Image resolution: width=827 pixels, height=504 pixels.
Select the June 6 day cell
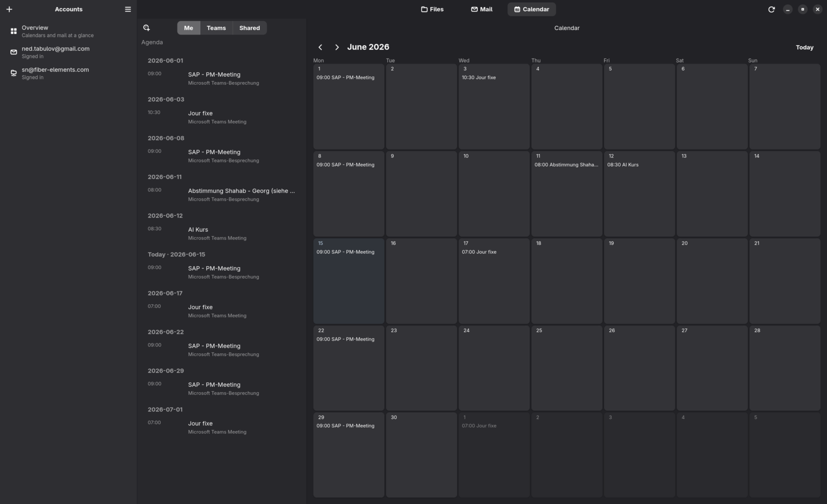click(x=712, y=106)
